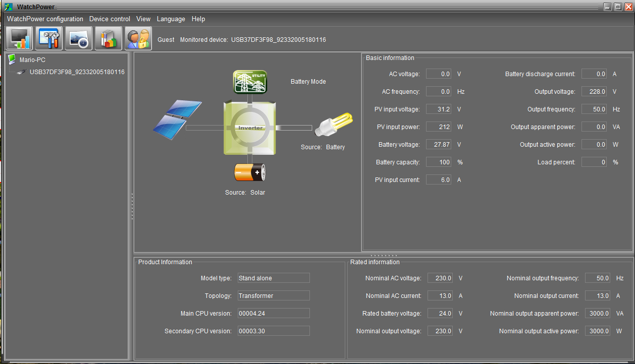The image size is (635, 364).
Task: Click the Battery capacity value 100
Action: 439,162
